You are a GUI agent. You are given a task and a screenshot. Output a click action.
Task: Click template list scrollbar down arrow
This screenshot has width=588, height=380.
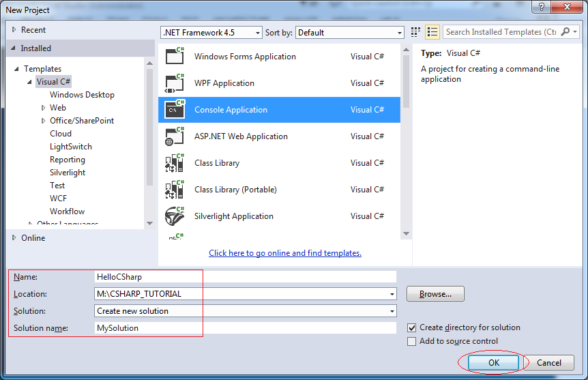(x=406, y=234)
